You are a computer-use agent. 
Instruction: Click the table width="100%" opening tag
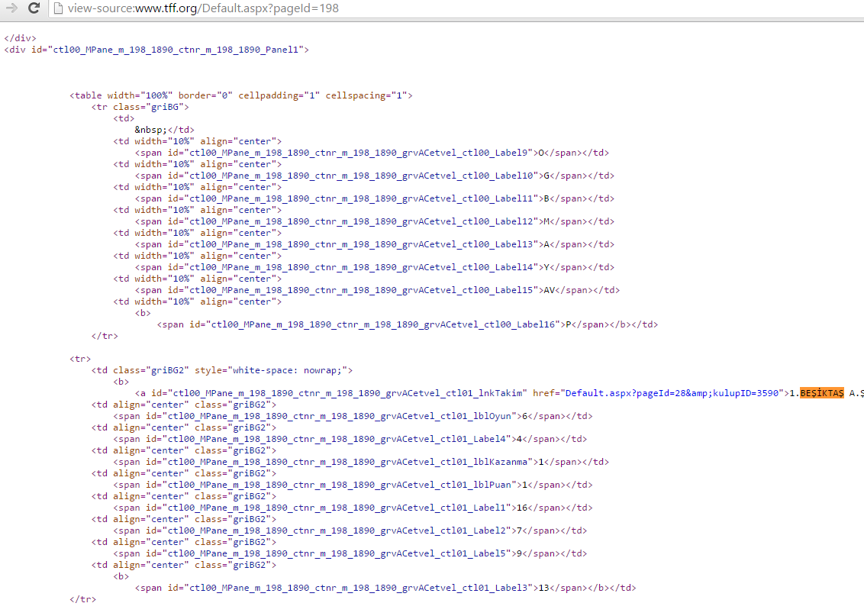240,95
